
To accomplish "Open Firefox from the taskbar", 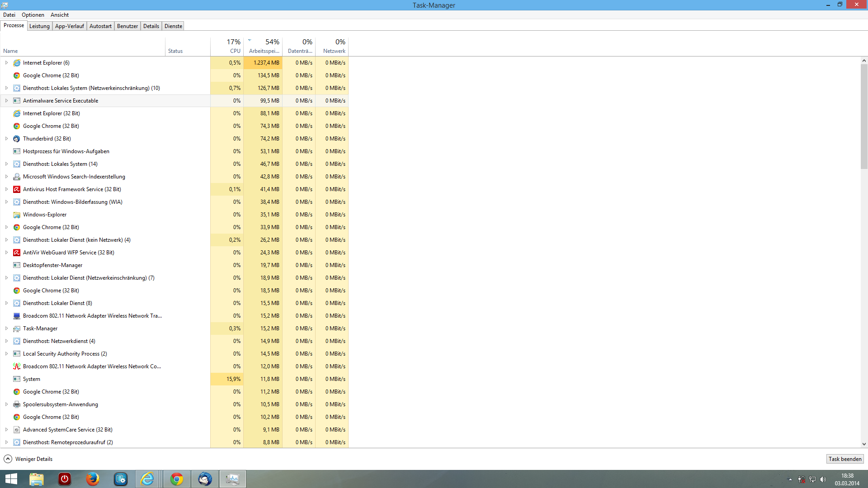I will pos(93,479).
